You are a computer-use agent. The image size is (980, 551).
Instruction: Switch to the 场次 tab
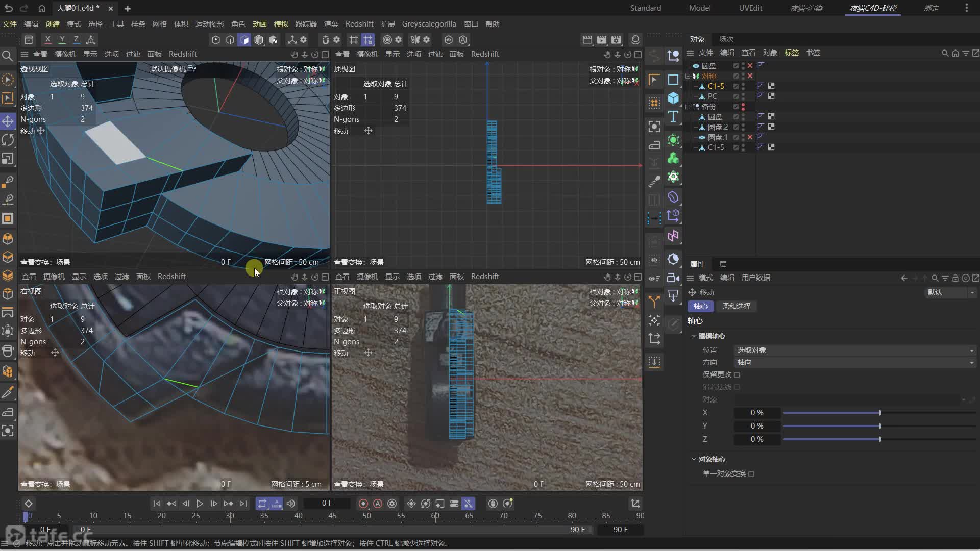tap(726, 39)
